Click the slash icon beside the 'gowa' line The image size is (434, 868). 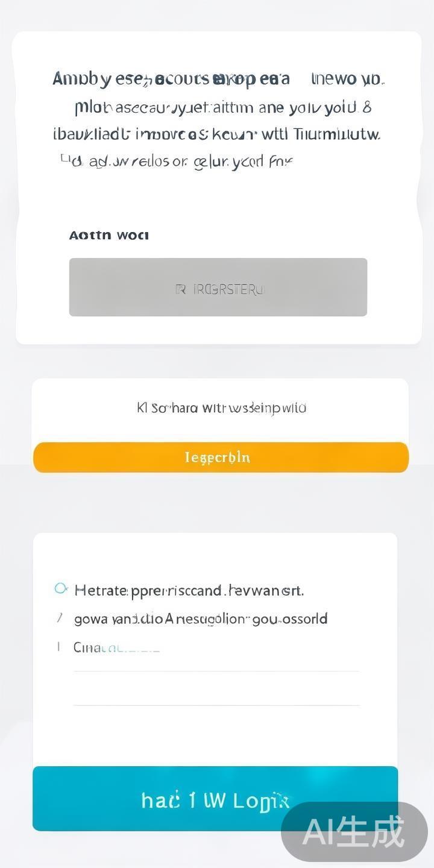60,618
